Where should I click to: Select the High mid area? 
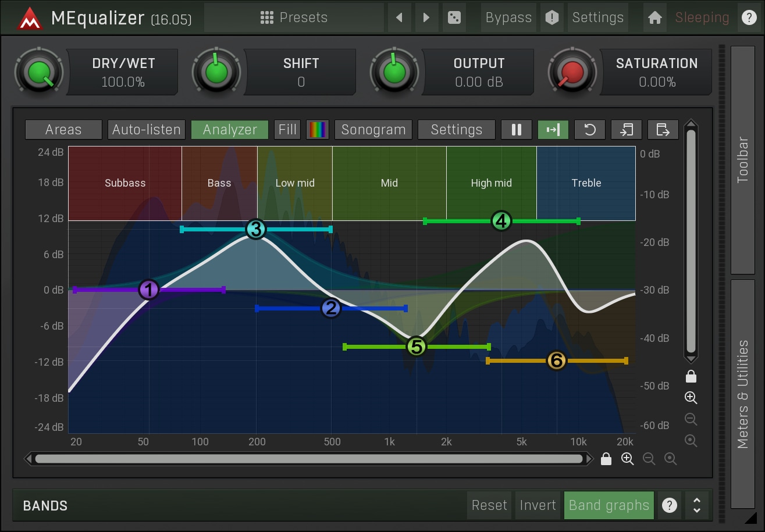(492, 183)
